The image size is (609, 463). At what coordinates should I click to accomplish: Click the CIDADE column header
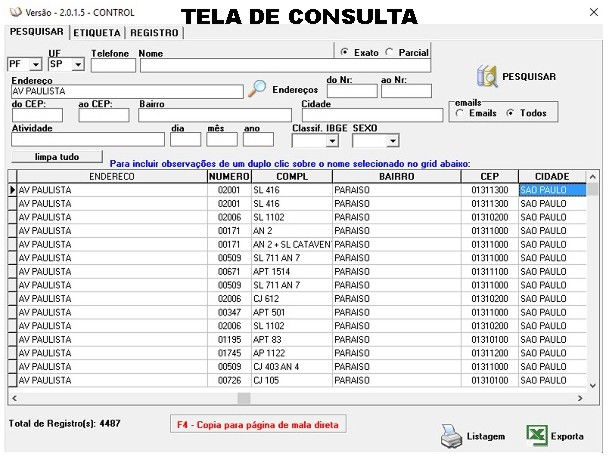click(x=552, y=177)
